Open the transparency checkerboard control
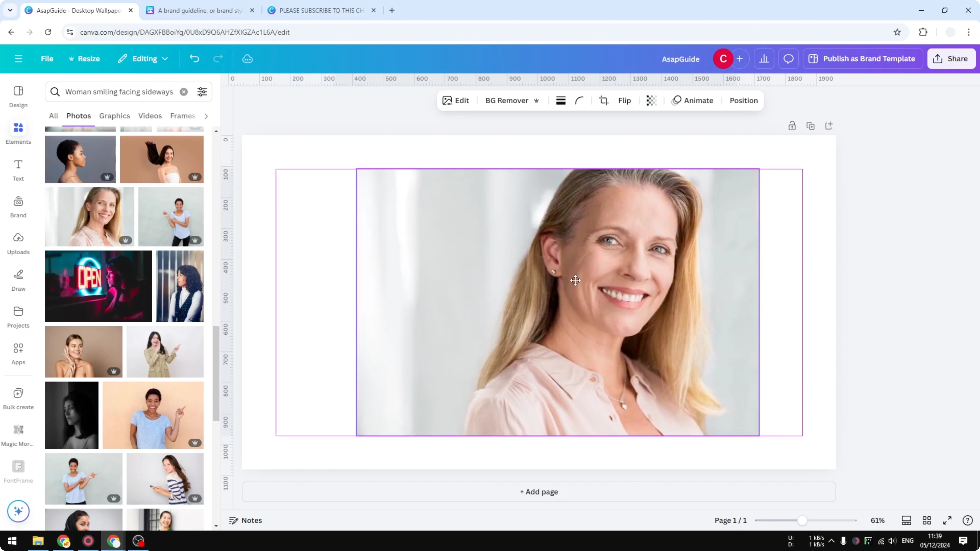The width and height of the screenshot is (980, 551). point(651,100)
